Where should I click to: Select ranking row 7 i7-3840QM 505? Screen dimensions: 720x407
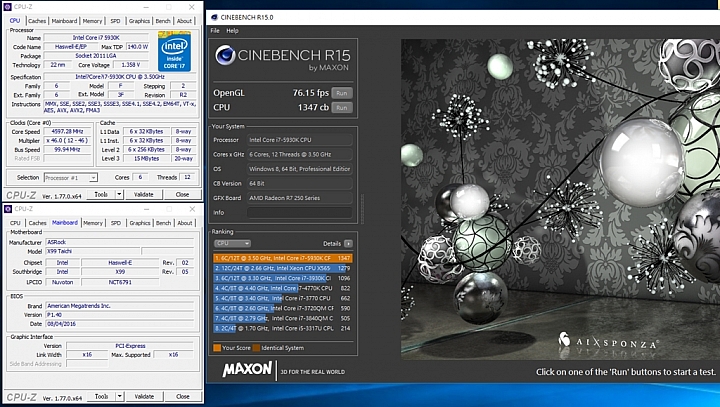(x=283, y=318)
